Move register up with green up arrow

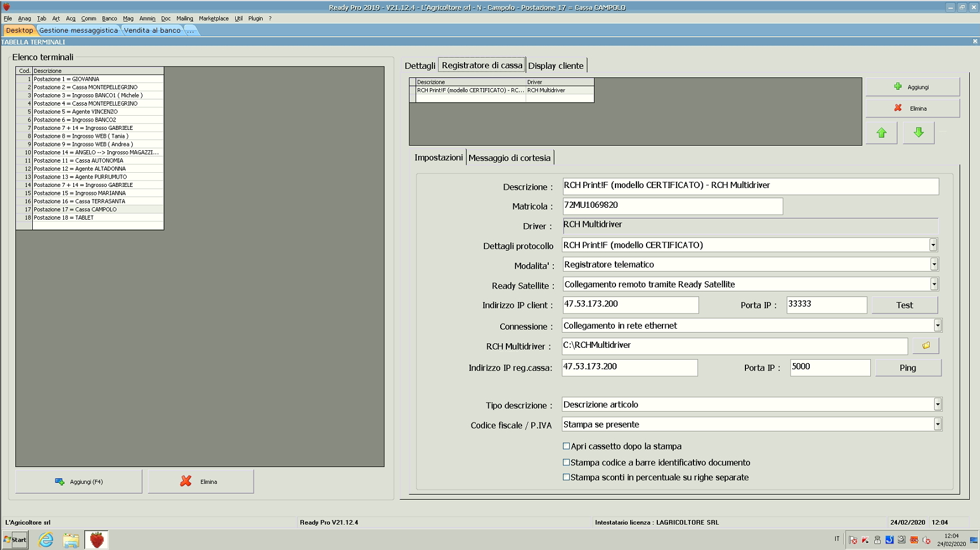tap(881, 133)
